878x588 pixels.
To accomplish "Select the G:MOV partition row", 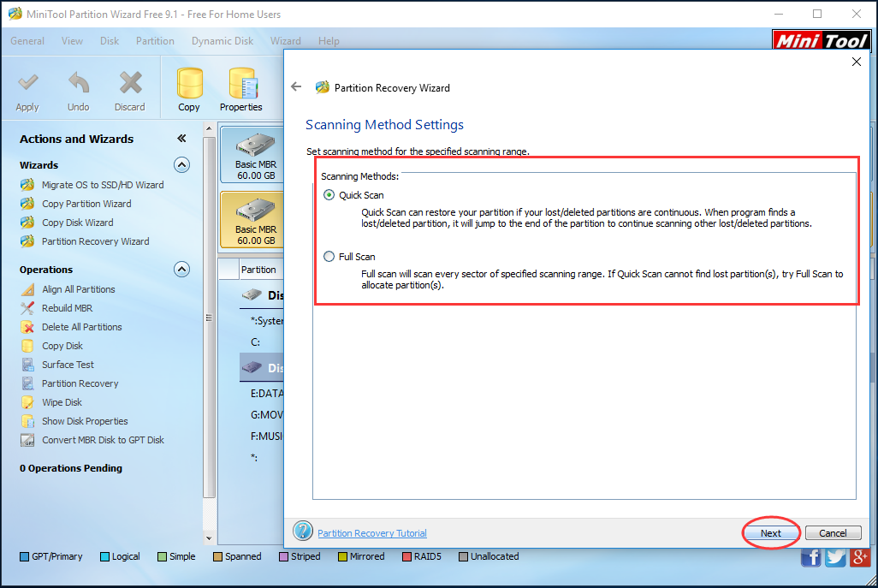I will pyautogui.click(x=262, y=415).
